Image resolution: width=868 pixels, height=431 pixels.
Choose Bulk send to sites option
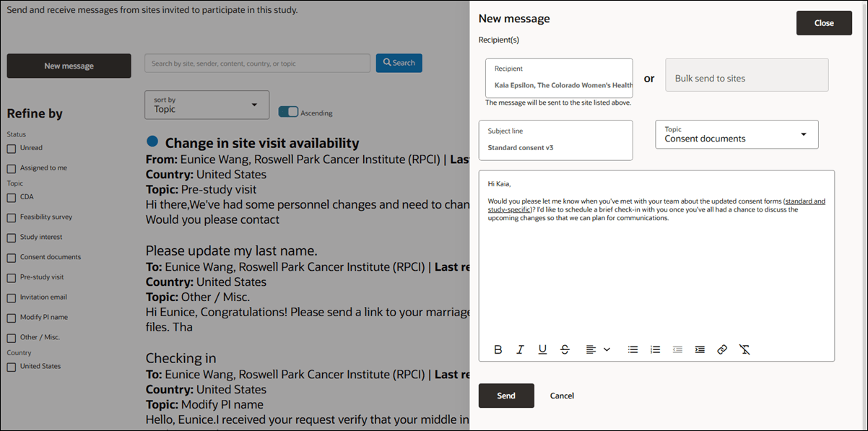tap(746, 75)
